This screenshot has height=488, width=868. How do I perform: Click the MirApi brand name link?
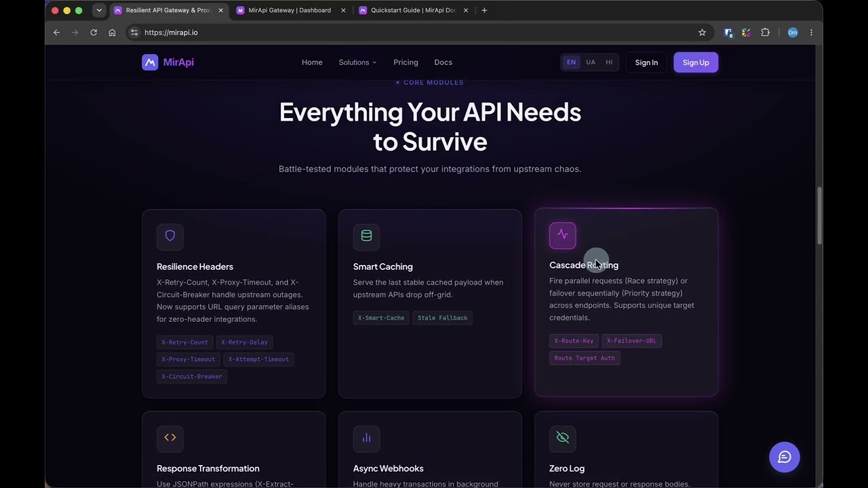point(178,62)
